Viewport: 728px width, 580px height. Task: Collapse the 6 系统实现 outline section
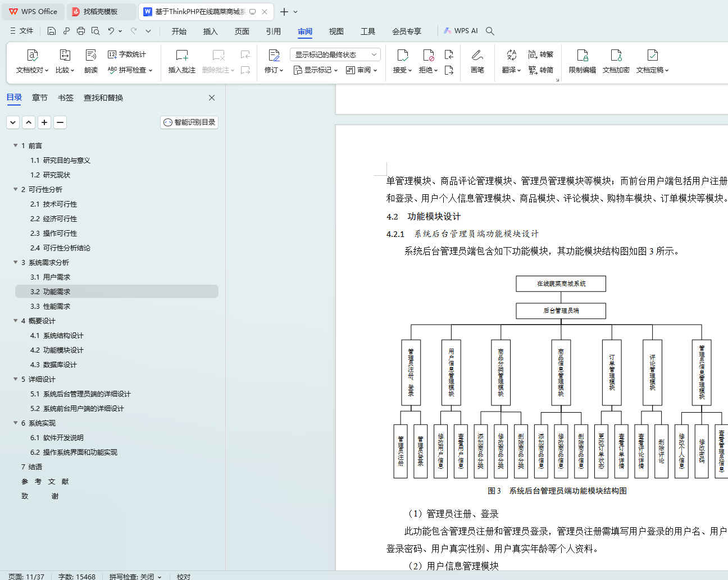tap(16, 423)
